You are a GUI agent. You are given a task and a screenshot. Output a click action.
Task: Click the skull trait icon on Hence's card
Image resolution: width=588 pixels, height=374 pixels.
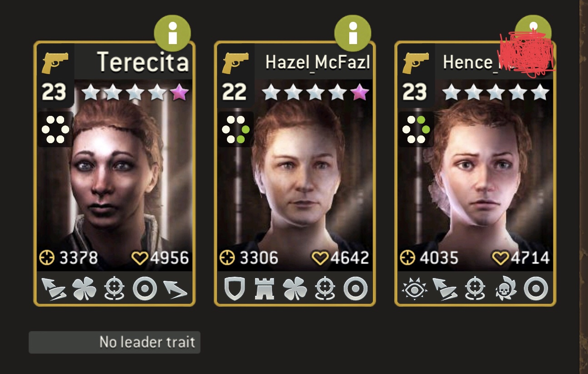pos(505,289)
